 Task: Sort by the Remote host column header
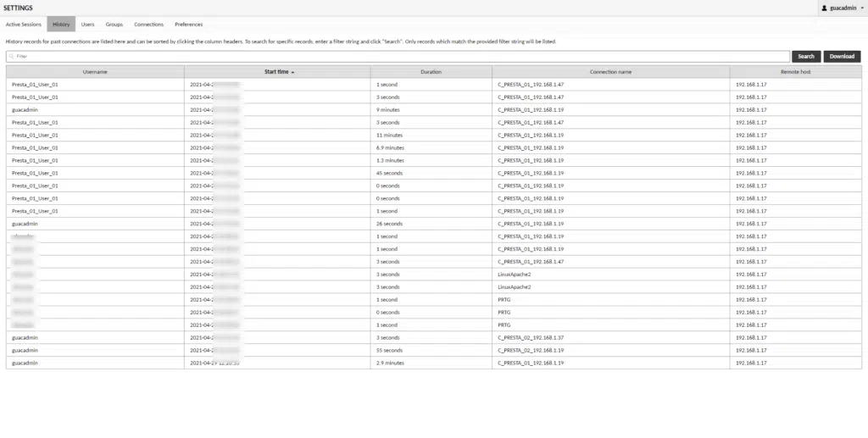795,72
